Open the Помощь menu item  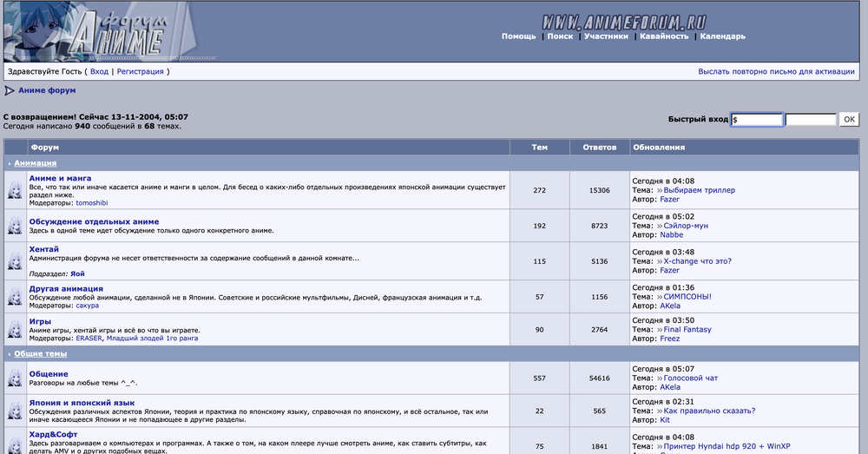click(x=519, y=36)
